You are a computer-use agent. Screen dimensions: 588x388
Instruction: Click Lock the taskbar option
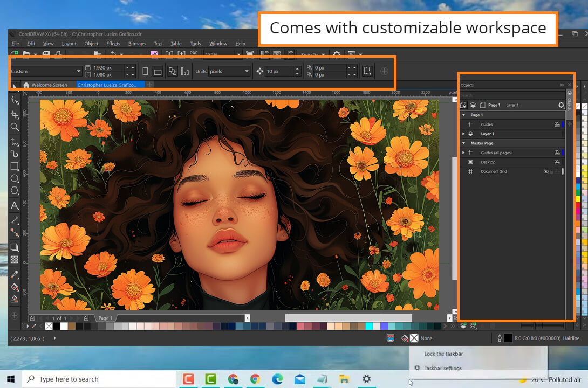click(x=443, y=354)
